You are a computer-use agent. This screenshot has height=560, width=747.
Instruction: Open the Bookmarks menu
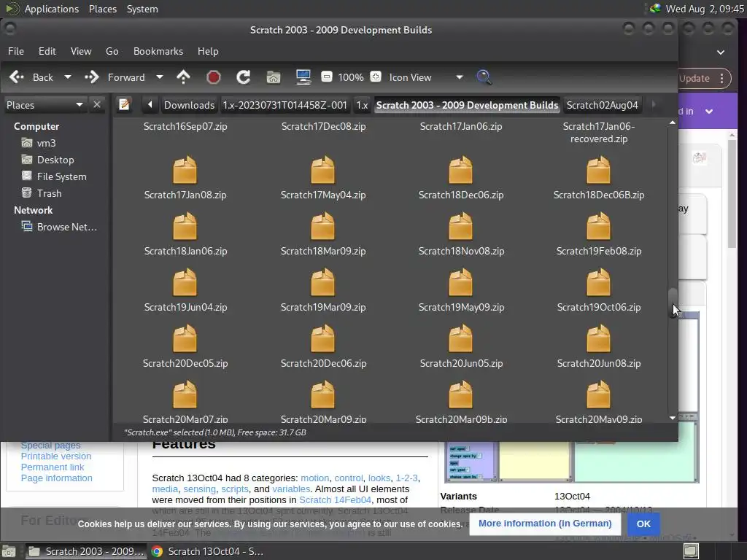point(158,51)
